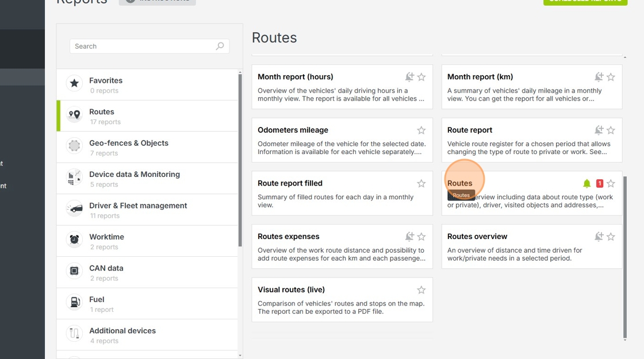Click the search magnifier icon

[x=220, y=47]
